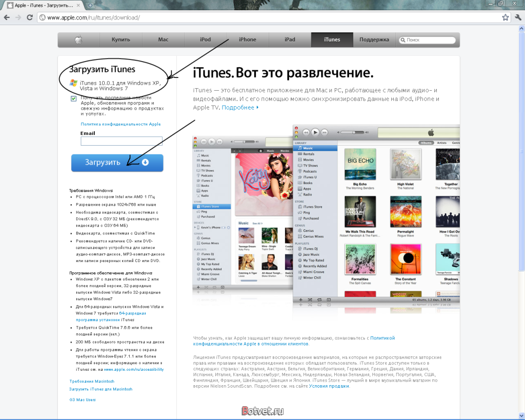Close the Apple iTunes browser tab

[78, 5]
